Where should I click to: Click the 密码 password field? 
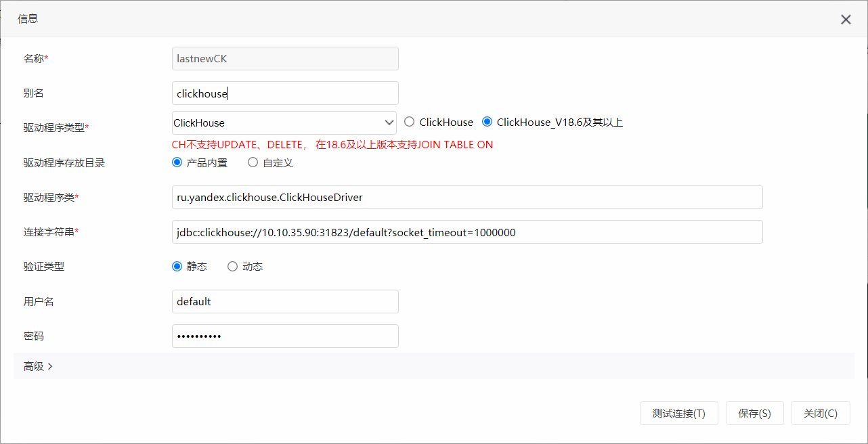pos(285,336)
